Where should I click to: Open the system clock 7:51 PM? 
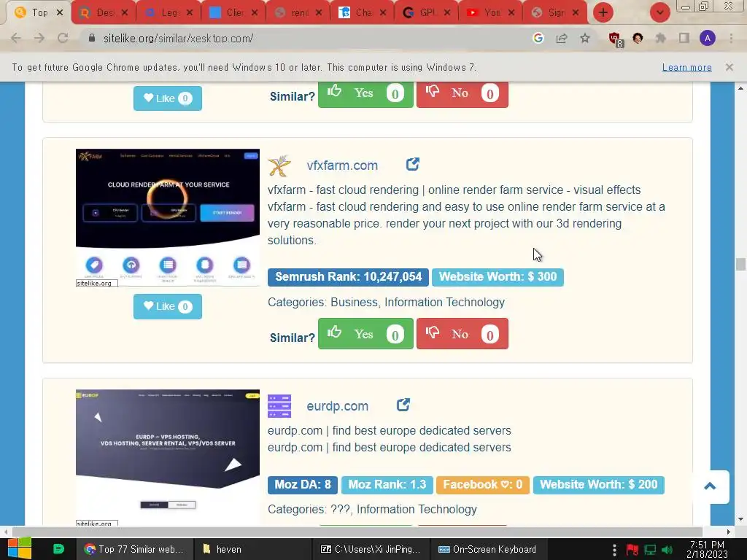tap(707, 549)
